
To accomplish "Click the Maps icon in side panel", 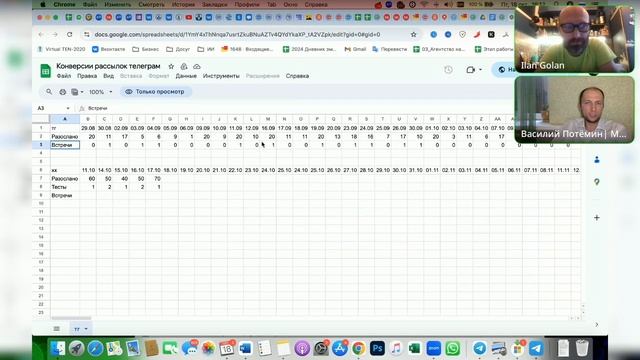I will [x=597, y=182].
